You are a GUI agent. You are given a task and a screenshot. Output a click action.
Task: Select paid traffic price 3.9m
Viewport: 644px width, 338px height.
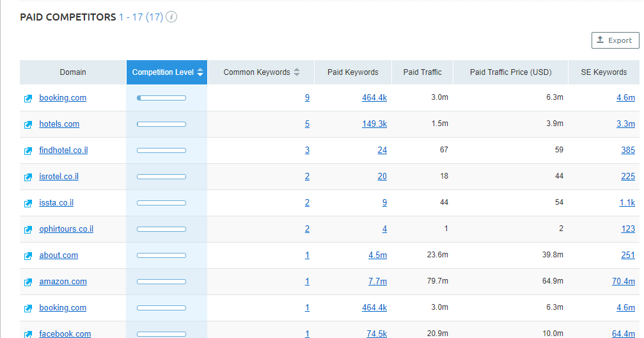[554, 124]
